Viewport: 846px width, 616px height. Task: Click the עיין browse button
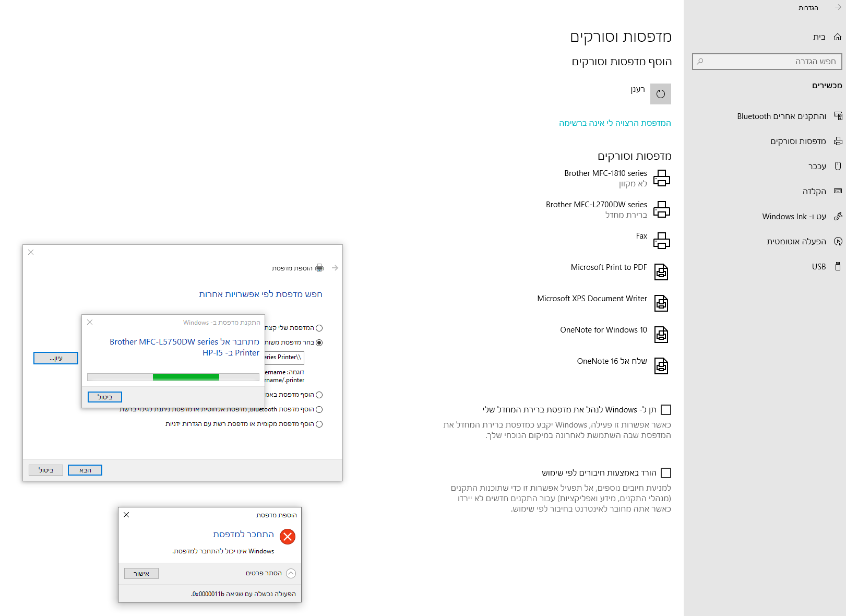[56, 358]
